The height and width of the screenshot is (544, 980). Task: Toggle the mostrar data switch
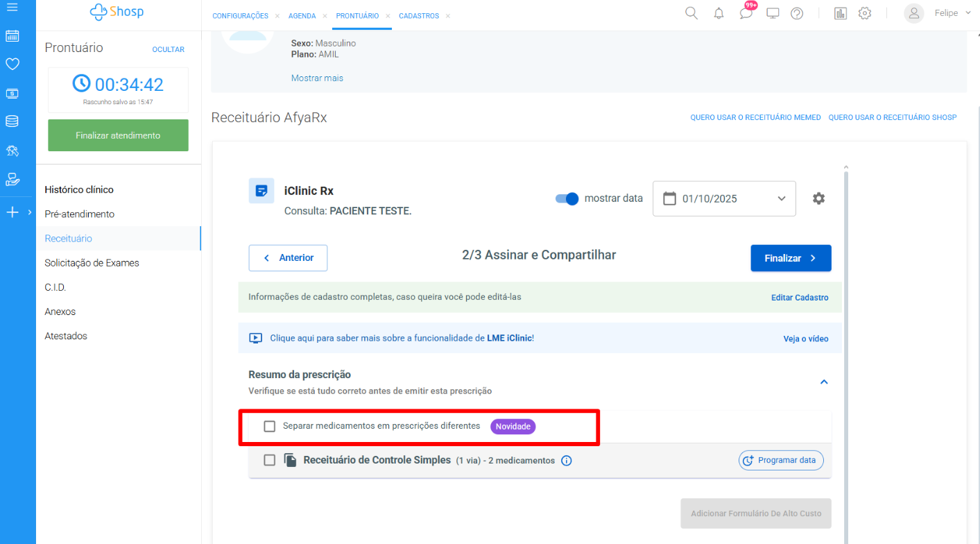tap(567, 198)
